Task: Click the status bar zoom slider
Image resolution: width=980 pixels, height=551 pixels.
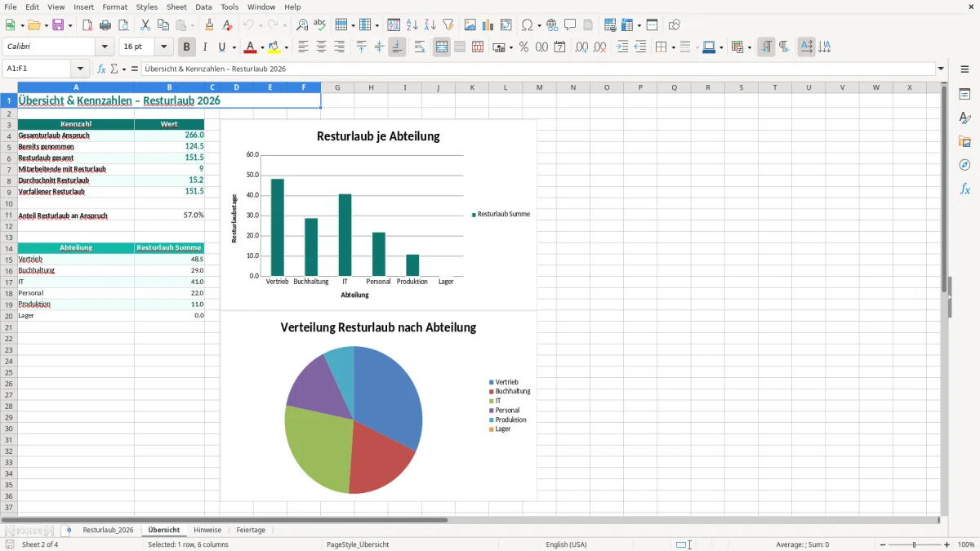Action: click(915, 544)
